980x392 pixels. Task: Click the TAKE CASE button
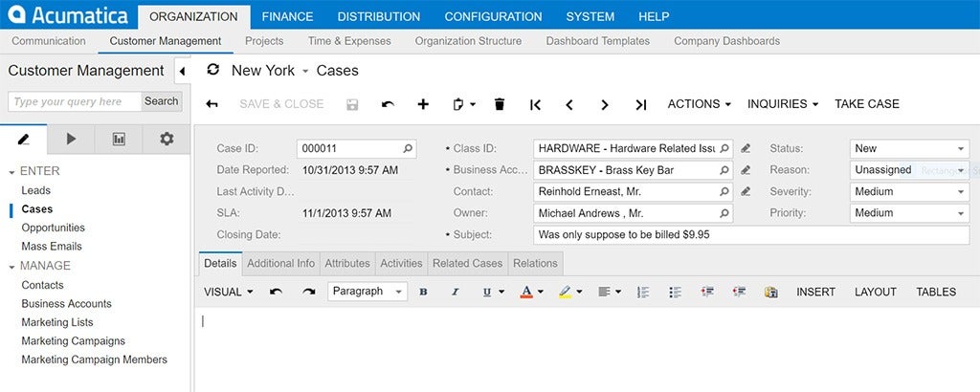867,104
